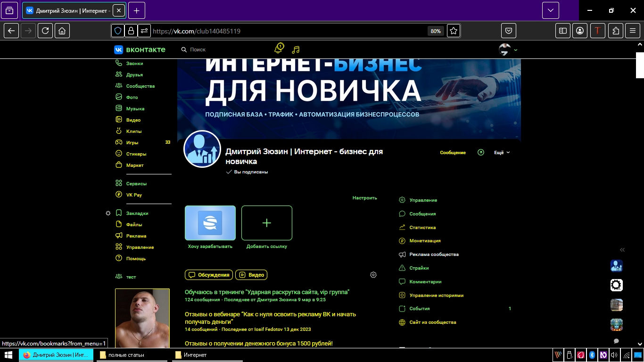
Task: Open the Хочу зарабатывать link tile
Action: point(210,223)
